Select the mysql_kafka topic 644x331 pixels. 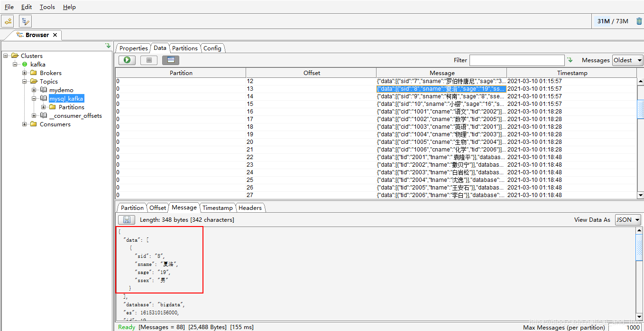[x=66, y=99]
